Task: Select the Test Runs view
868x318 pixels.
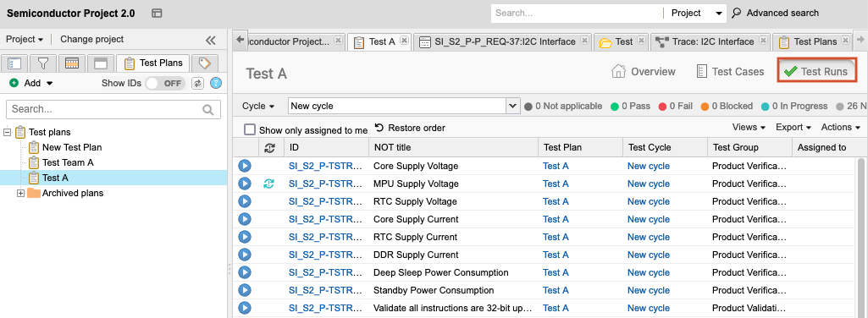Action: [x=817, y=71]
